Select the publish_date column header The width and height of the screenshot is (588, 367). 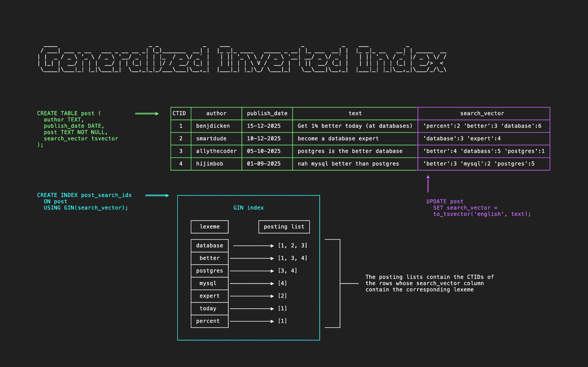(x=267, y=114)
